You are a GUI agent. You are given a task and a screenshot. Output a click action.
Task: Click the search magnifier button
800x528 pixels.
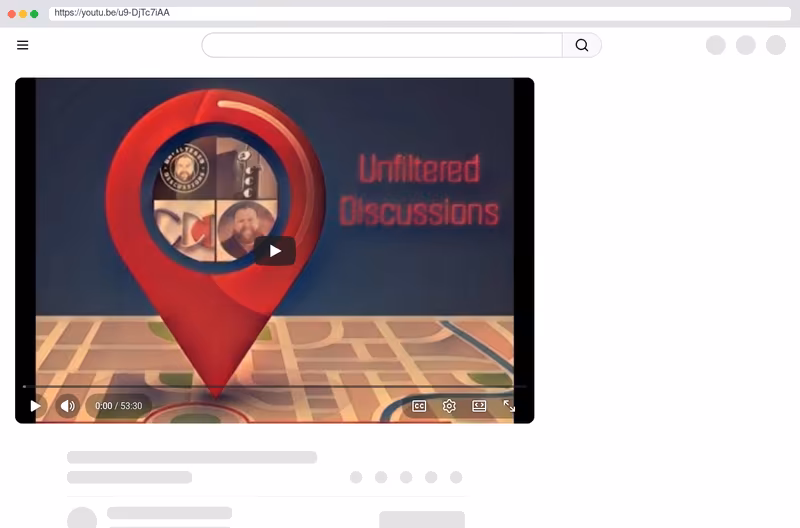click(582, 45)
